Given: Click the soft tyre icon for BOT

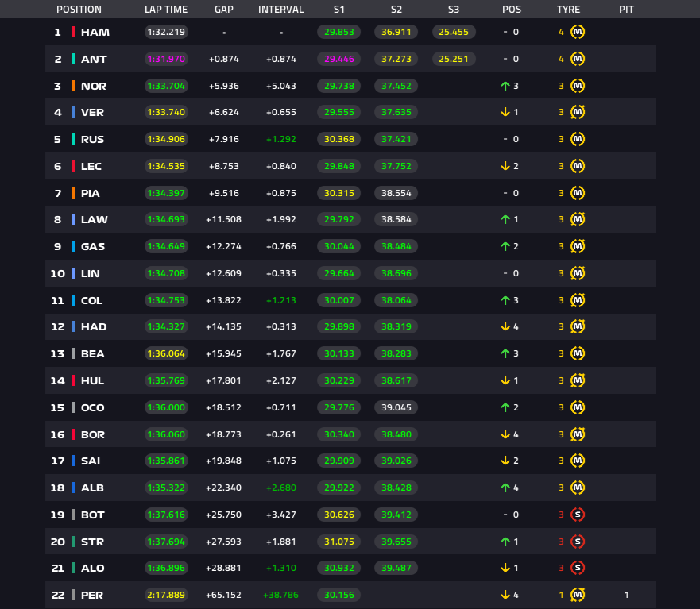Looking at the screenshot, I should point(577,515).
